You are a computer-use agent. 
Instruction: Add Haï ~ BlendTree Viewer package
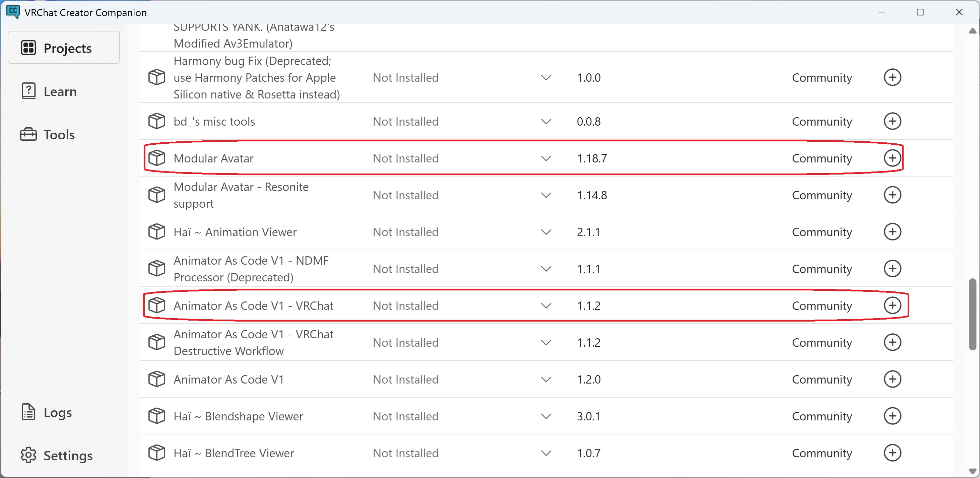(892, 453)
